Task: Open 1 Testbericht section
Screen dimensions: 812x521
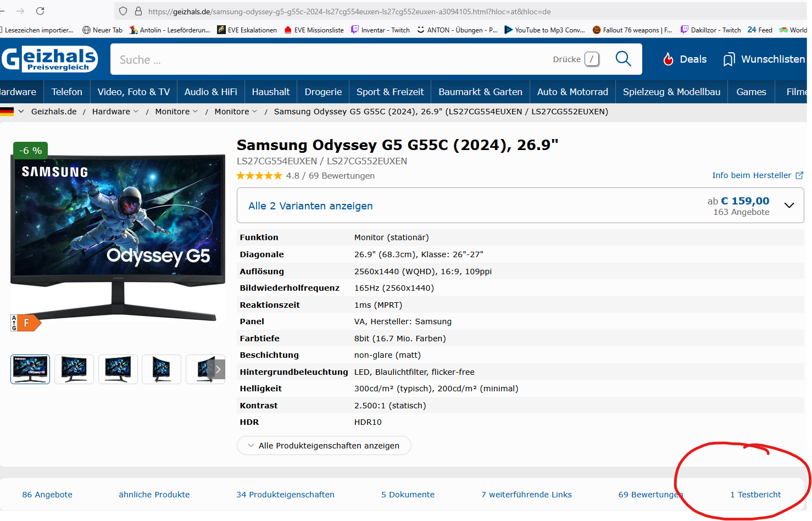Action: pos(755,495)
